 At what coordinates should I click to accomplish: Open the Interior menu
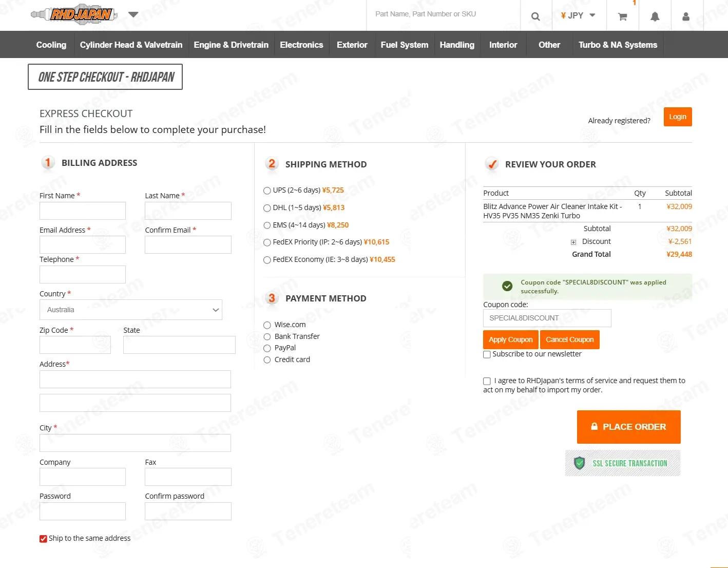click(503, 45)
